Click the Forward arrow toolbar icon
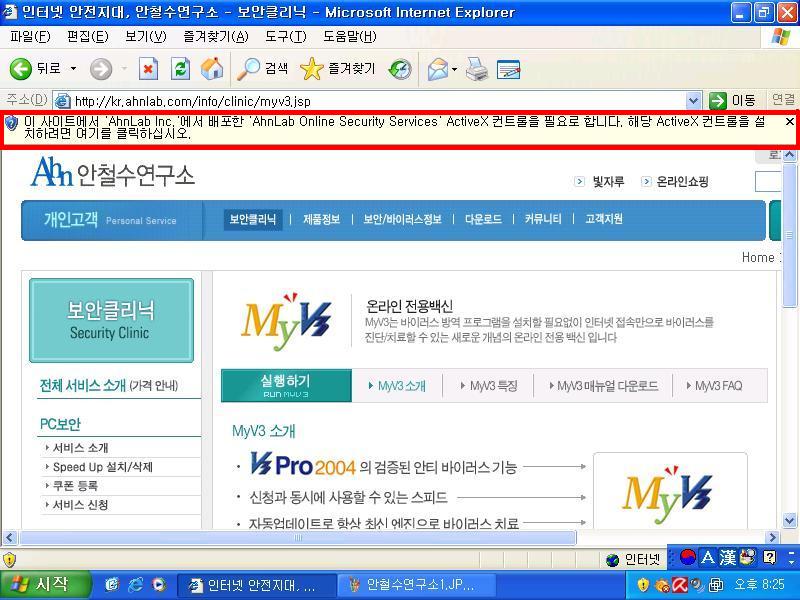This screenshot has width=800, height=600. pos(101,69)
